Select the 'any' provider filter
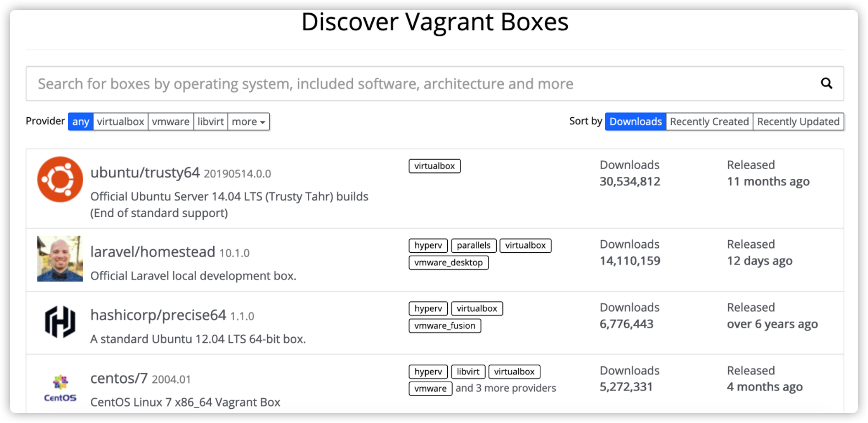Viewport: 868px width, 423px height. pyautogui.click(x=80, y=122)
